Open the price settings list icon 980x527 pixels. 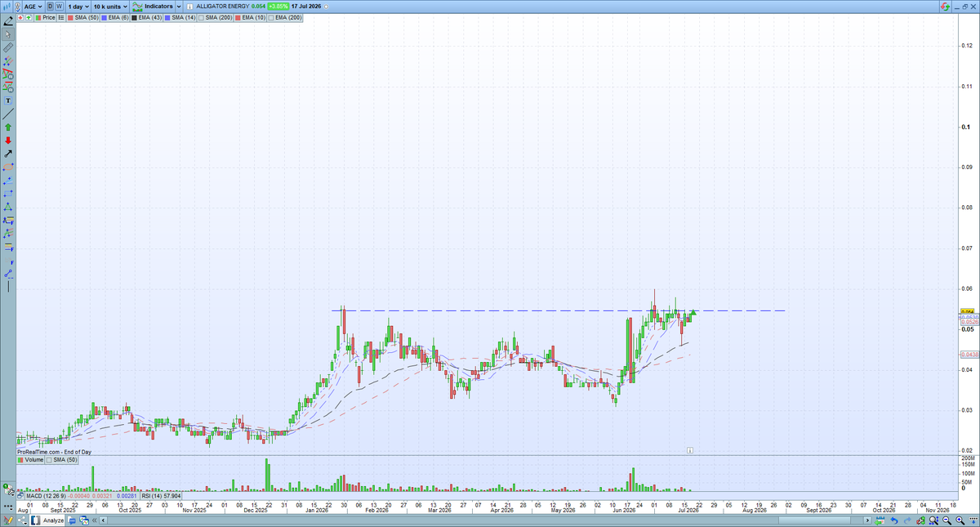pos(61,17)
